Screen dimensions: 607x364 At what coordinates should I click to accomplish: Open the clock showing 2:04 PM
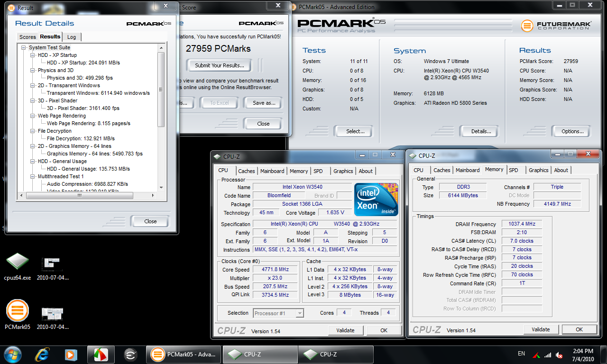coord(582,355)
